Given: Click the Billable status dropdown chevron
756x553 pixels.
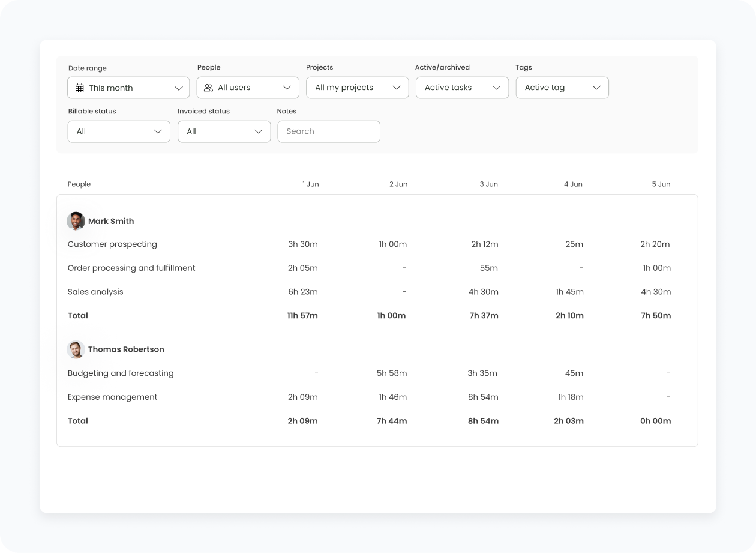Looking at the screenshot, I should [x=158, y=131].
